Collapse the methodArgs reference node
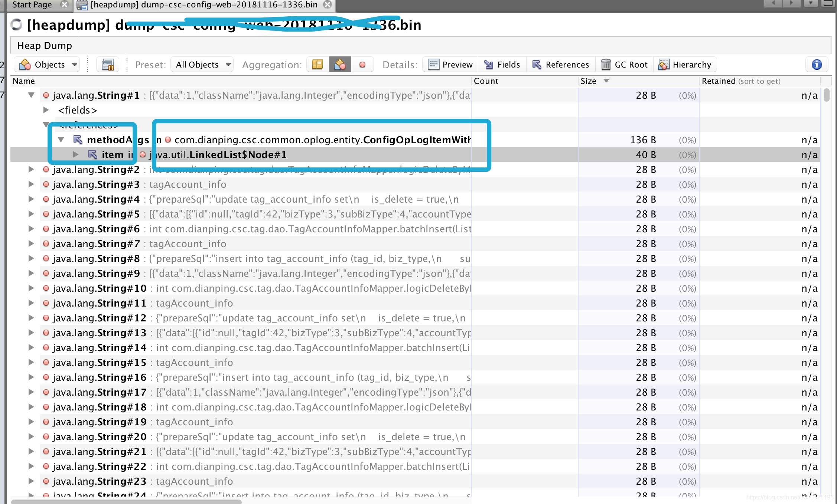The height and width of the screenshot is (504, 837). [x=61, y=140]
